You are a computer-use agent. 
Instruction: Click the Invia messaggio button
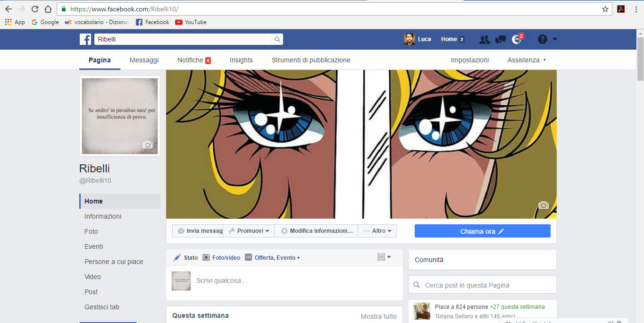pyautogui.click(x=198, y=231)
